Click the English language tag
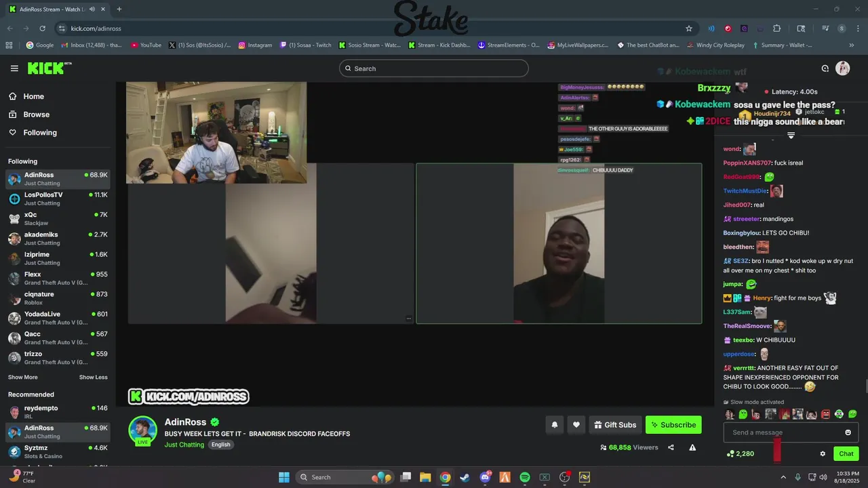Screen dimensions: 868x488 coord(220,445)
